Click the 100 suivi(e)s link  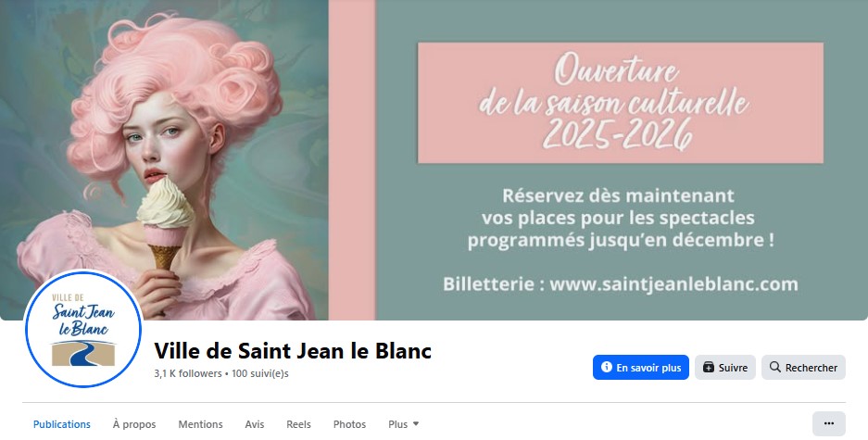pos(260,373)
